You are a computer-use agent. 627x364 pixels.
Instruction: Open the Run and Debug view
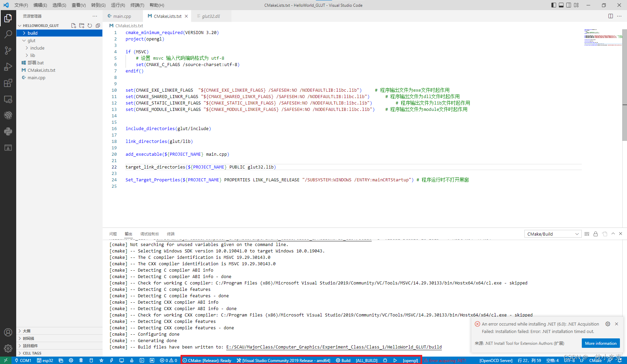click(x=8, y=66)
